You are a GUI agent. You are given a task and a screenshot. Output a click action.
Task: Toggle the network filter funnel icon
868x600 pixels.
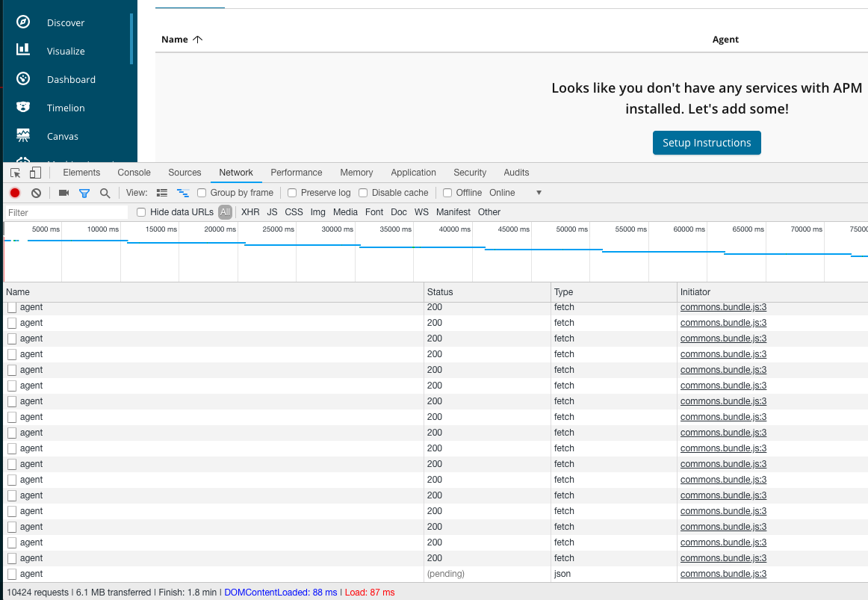point(84,194)
